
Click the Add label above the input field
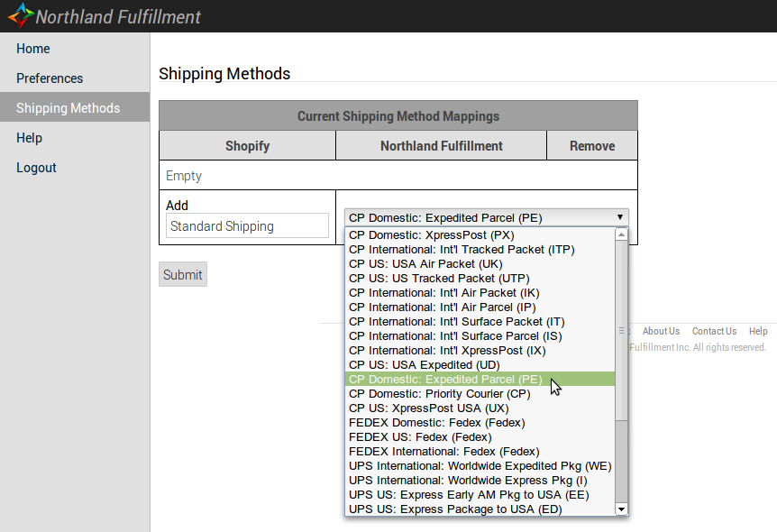tap(177, 206)
